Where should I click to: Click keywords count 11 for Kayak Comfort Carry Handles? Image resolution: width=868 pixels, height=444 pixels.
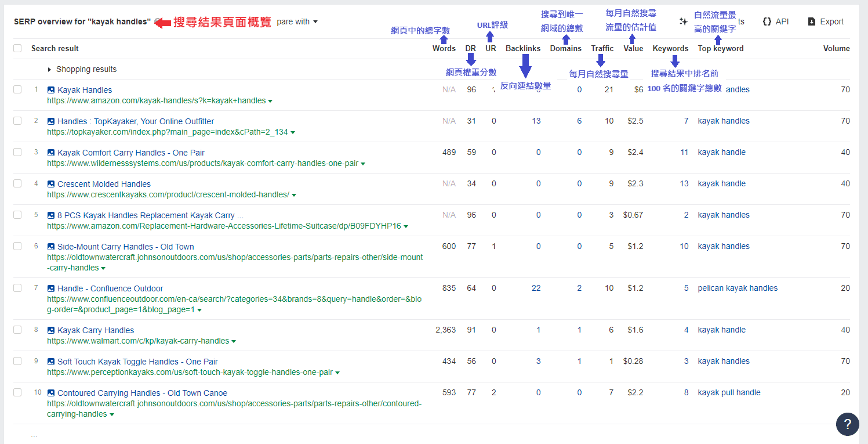pos(684,152)
